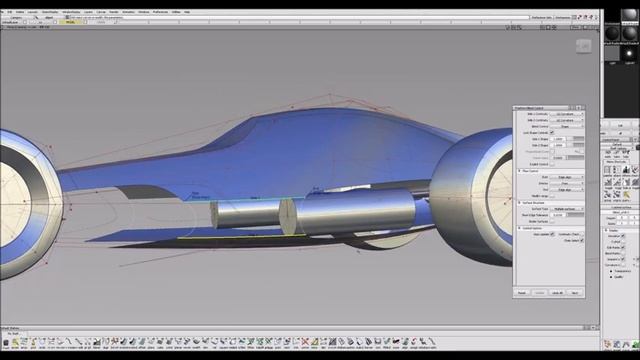Click the Side 1 Shape slider
Screen dimensions: 640x360
point(576,139)
